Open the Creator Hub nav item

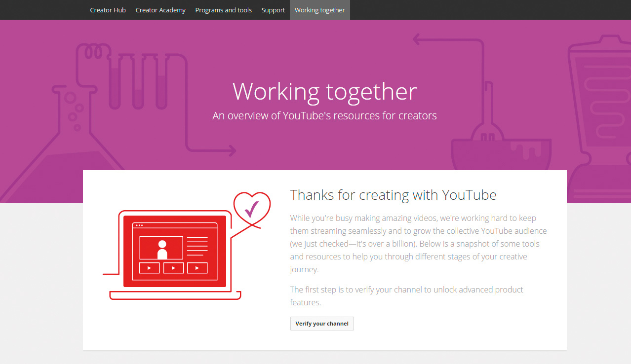[108, 10]
